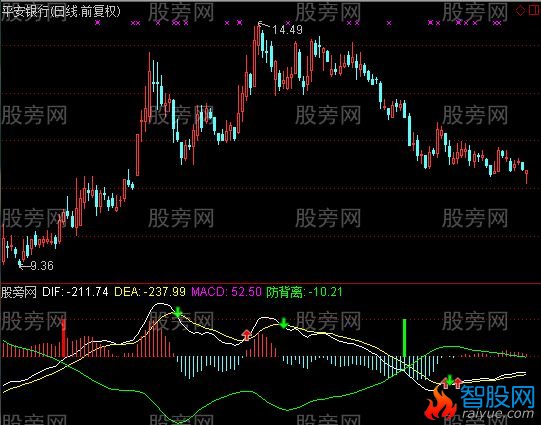Click the DEA: -237.99 indicator value
Image resolution: width=541 pixels, height=425 pixels.
point(150,292)
